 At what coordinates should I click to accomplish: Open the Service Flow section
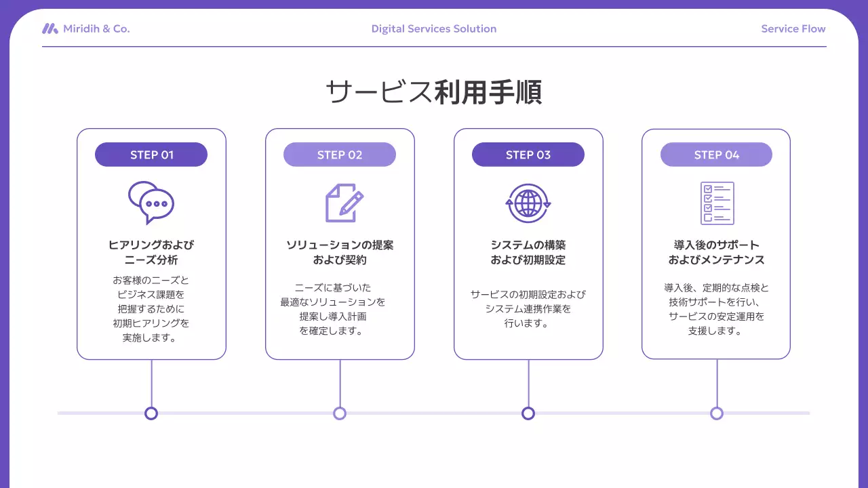[793, 28]
